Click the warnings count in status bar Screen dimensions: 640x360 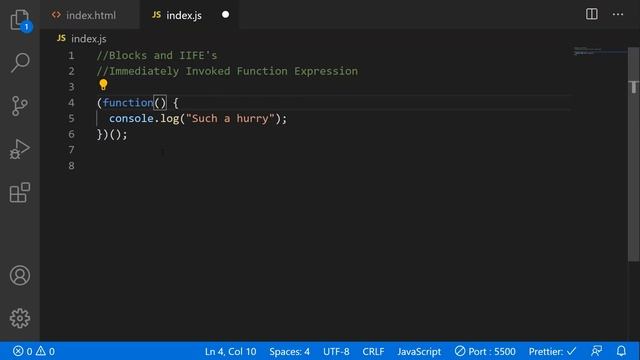tap(45, 351)
